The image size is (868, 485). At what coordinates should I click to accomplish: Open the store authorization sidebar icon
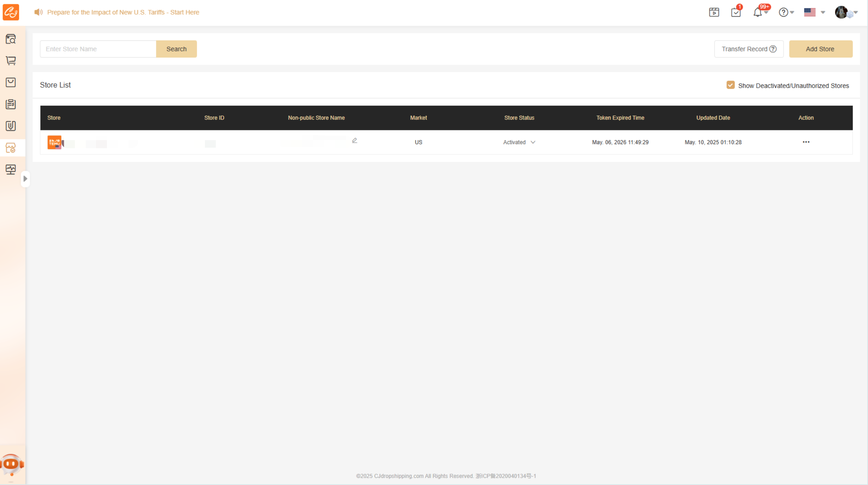pos(11,148)
